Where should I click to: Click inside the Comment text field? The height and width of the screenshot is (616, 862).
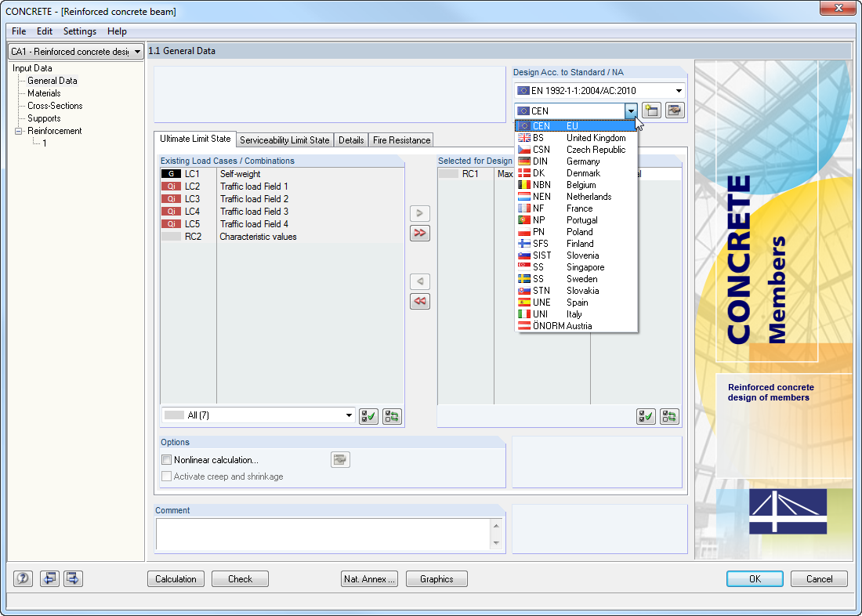point(324,534)
